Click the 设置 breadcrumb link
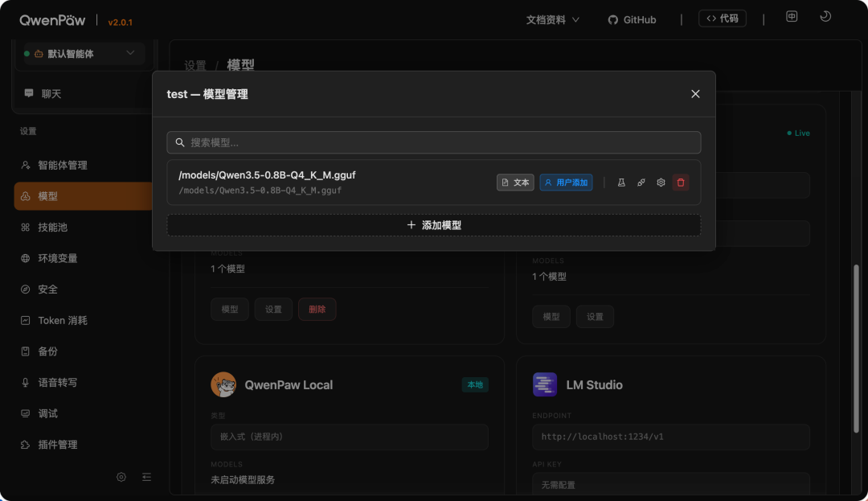This screenshot has height=501, width=868. point(194,65)
